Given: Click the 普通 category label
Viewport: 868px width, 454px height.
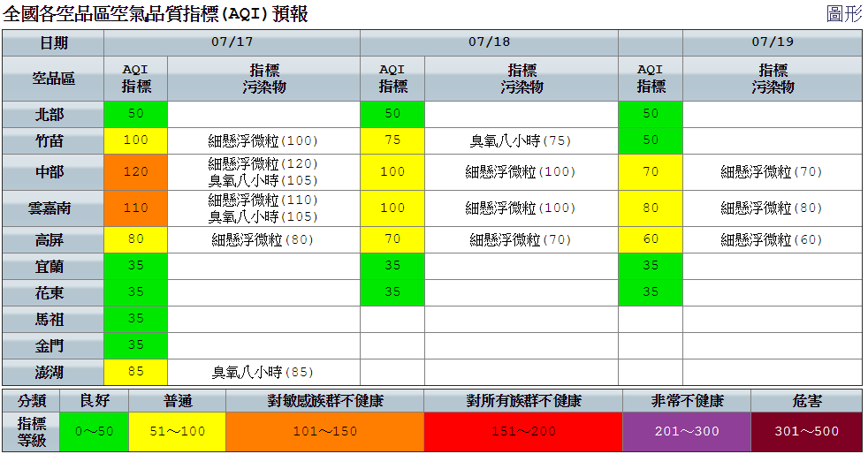Looking at the screenshot, I should pos(177,401).
